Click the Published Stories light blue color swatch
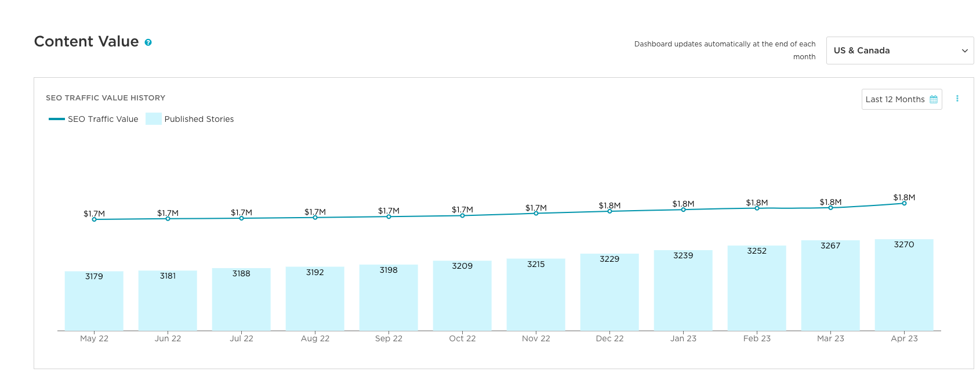The image size is (980, 379). click(154, 118)
